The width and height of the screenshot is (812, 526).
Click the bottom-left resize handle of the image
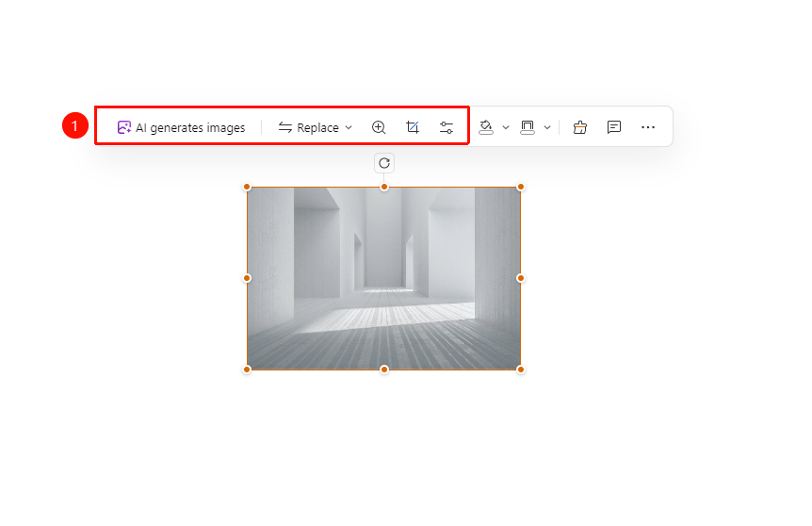point(247,370)
